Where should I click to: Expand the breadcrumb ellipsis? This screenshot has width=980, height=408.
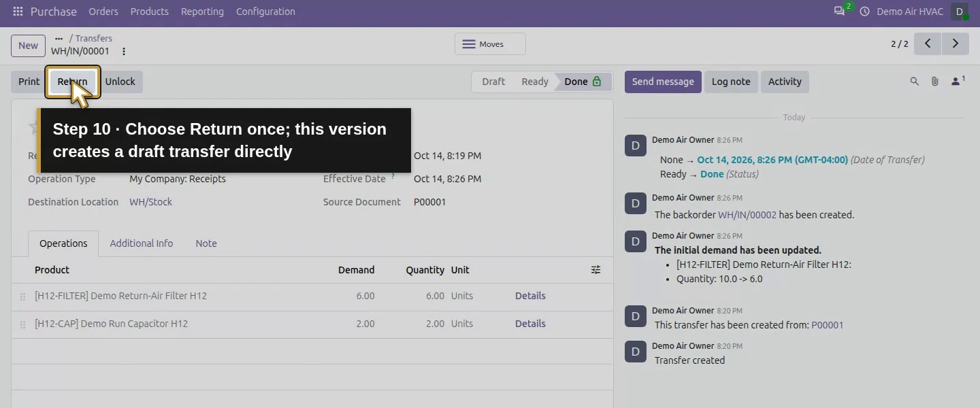[x=59, y=39]
